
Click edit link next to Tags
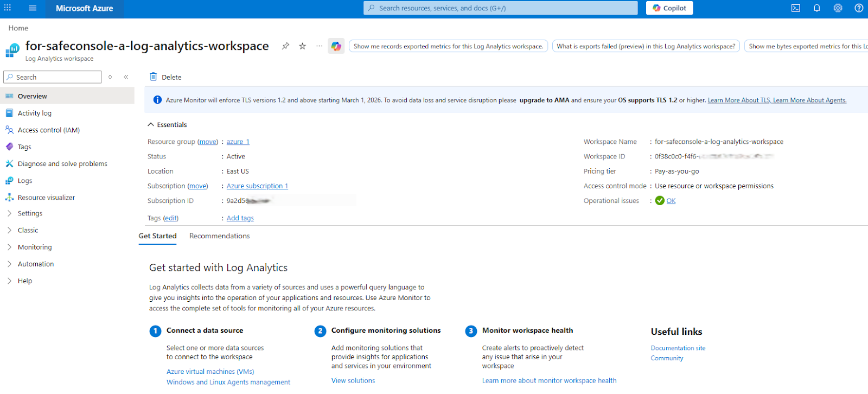click(x=171, y=218)
